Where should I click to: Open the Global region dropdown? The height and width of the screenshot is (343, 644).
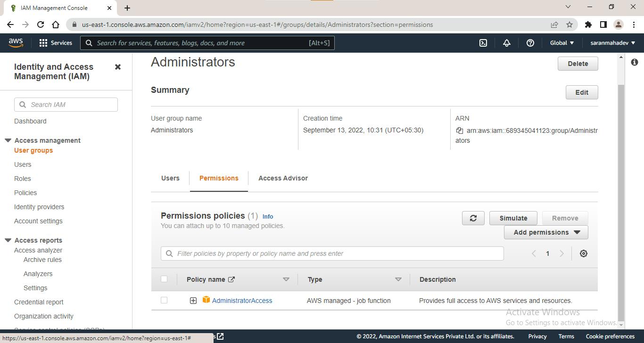562,43
